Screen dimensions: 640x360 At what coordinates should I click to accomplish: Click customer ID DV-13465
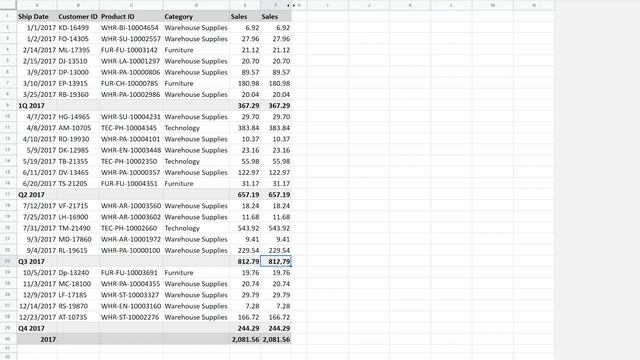click(73, 173)
